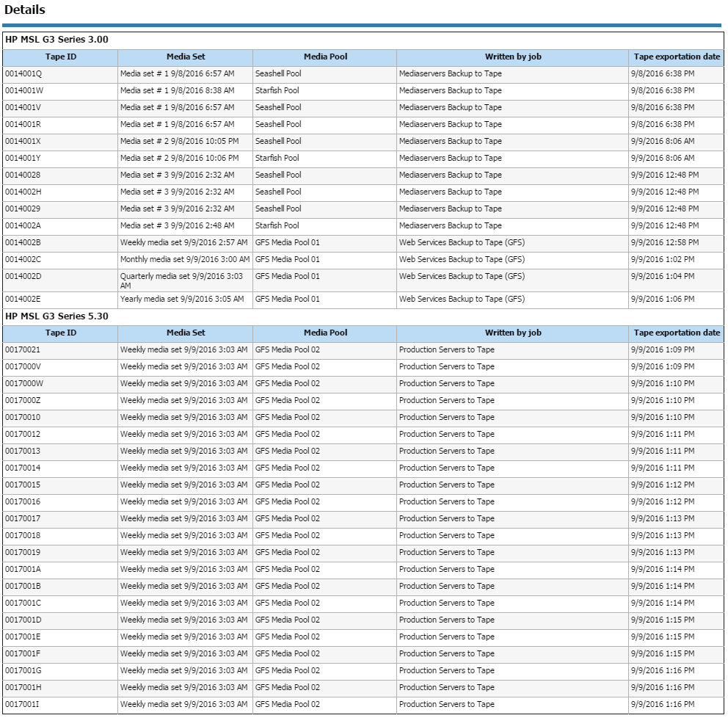Click the Details section title

(25, 10)
